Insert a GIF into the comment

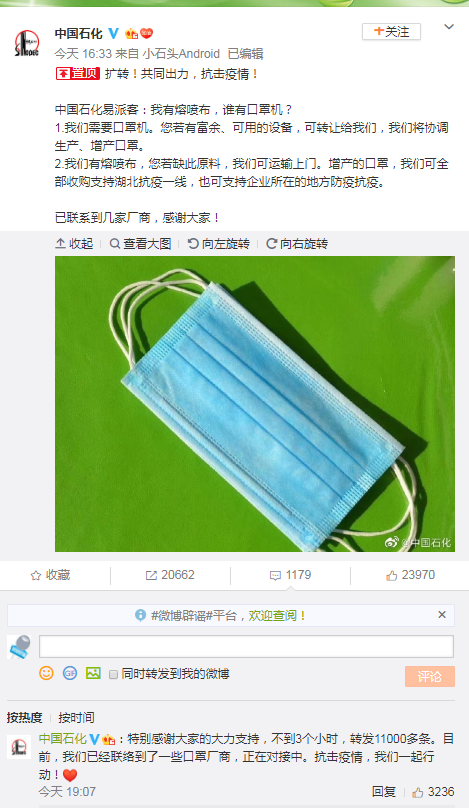coord(70,673)
